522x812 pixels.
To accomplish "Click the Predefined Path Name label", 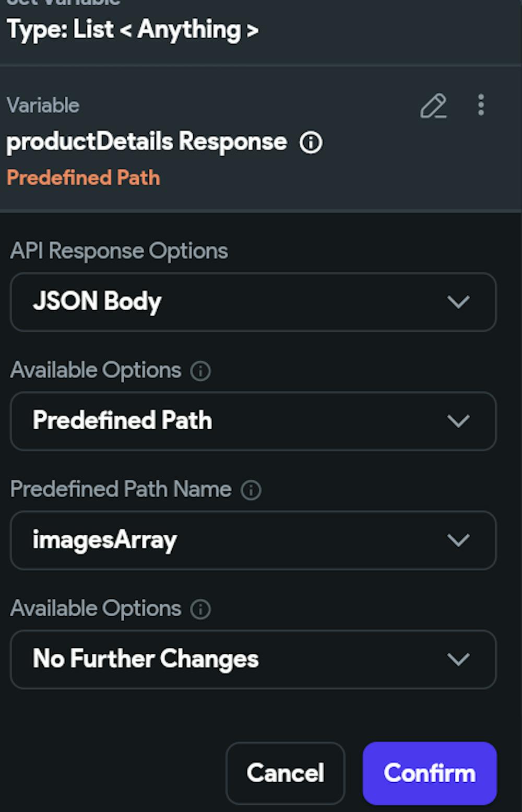I will pos(121,490).
